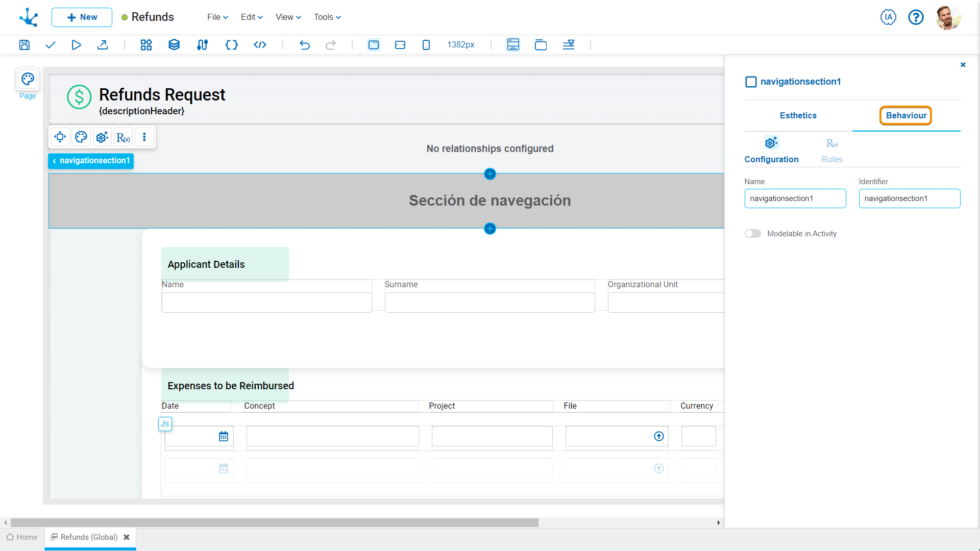Click the navigationsection1 identifier input
This screenshot has height=551, width=980.
pos(910,198)
